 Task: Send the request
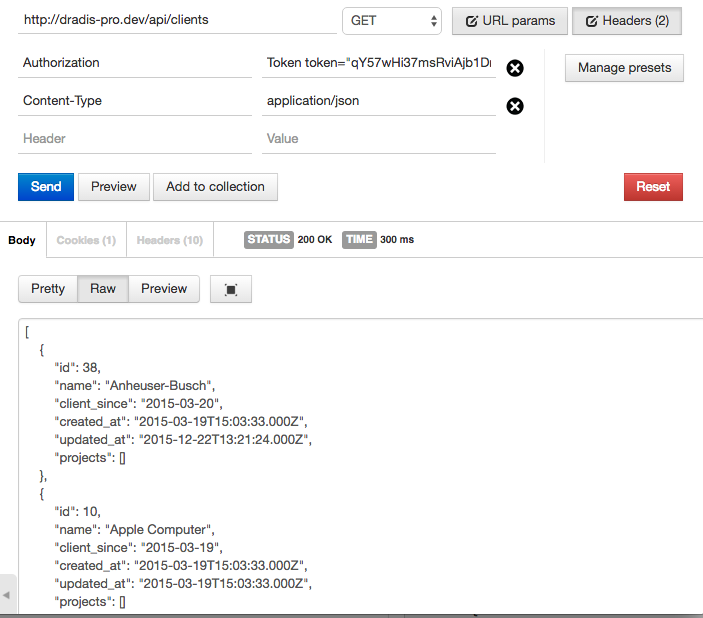point(46,187)
